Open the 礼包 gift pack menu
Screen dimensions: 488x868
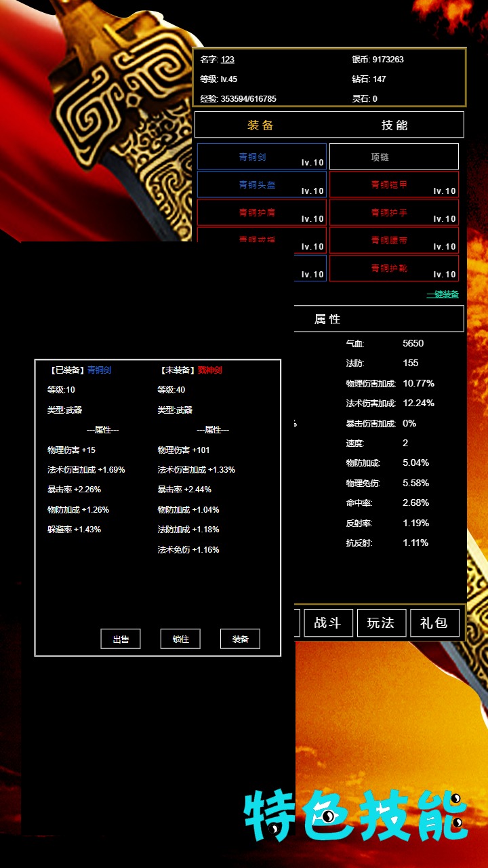[x=434, y=623]
